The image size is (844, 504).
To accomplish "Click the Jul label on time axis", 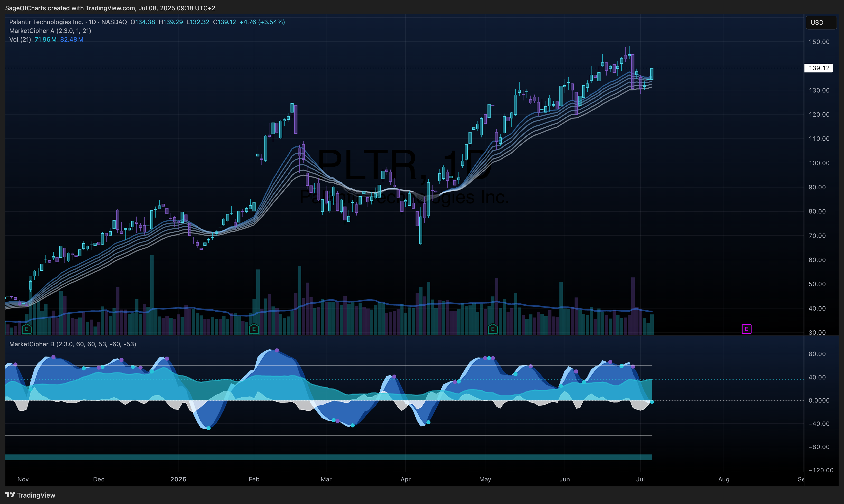I will tap(640, 479).
